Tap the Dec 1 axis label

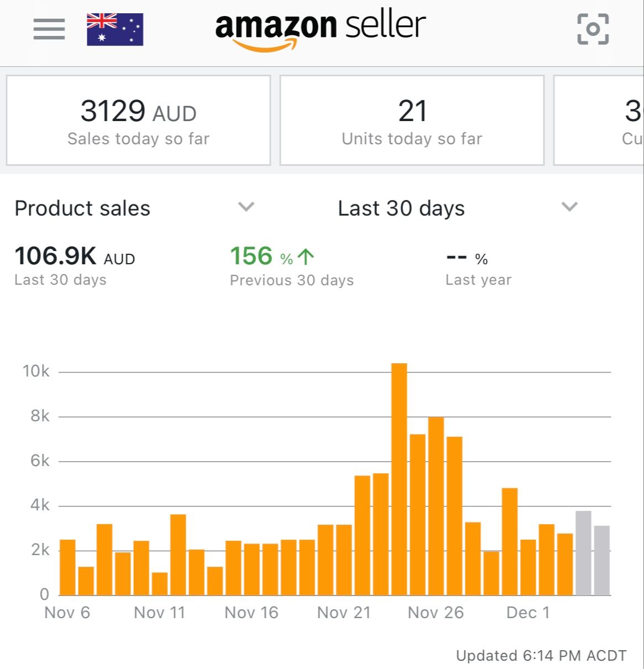[528, 613]
